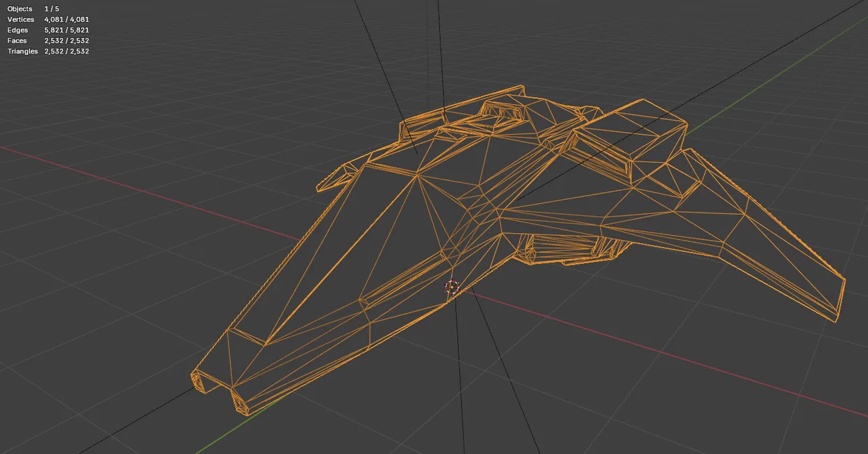868x454 pixels.
Task: Click the Faces 2,532 / 2,532 statistic
Action: 48,41
